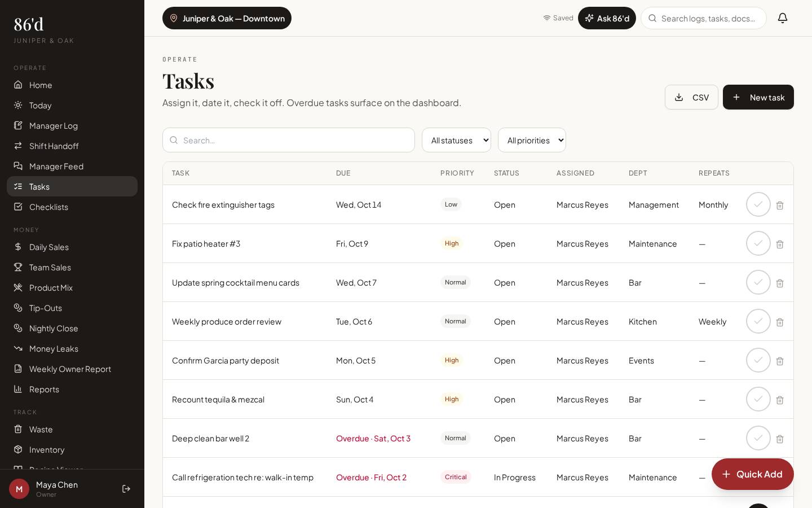Delete the Weekly produce order review task
812x508 pixels.
780,322
